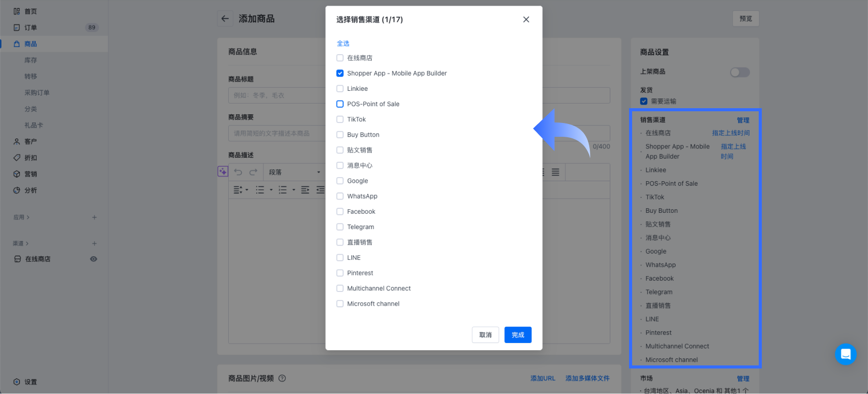Screen dimensions: 868x394
Task: Check the Microsoft channel checkbox
Action: coord(340,304)
